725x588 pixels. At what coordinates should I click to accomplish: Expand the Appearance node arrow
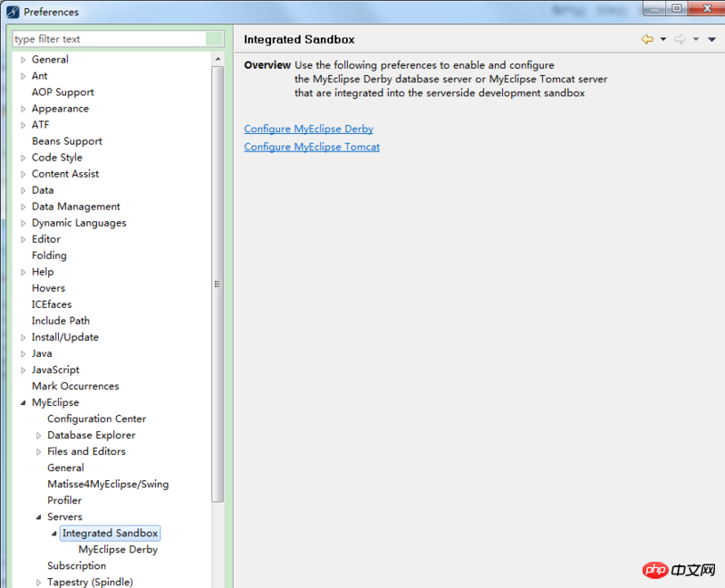(x=24, y=109)
